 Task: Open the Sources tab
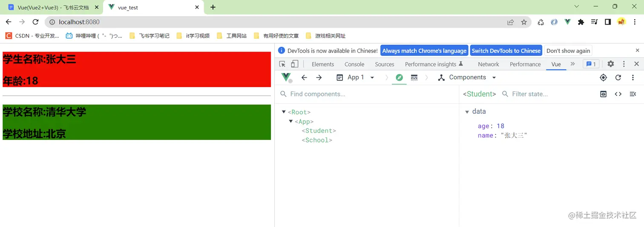(x=385, y=64)
